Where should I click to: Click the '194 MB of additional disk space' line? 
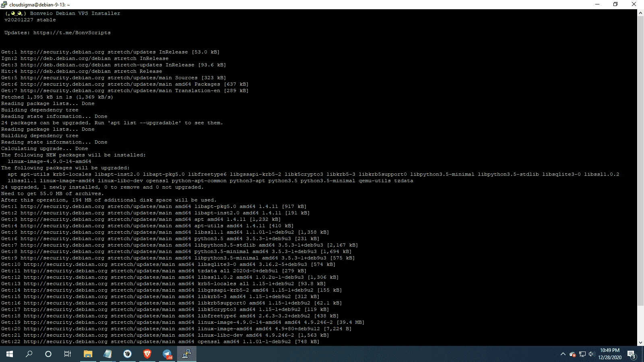(x=109, y=200)
